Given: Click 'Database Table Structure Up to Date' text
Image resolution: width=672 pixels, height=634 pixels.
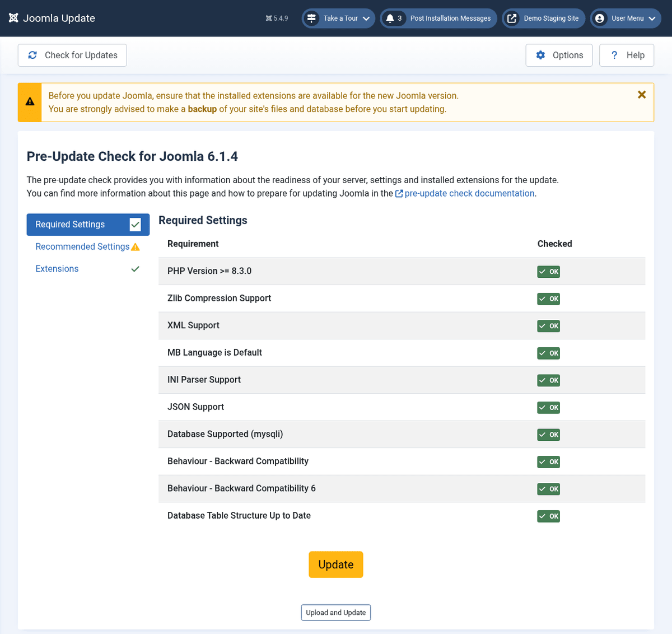Looking at the screenshot, I should (239, 515).
